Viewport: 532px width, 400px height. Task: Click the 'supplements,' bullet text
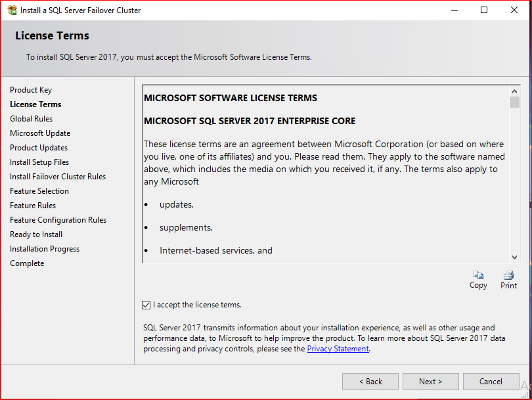pos(186,228)
